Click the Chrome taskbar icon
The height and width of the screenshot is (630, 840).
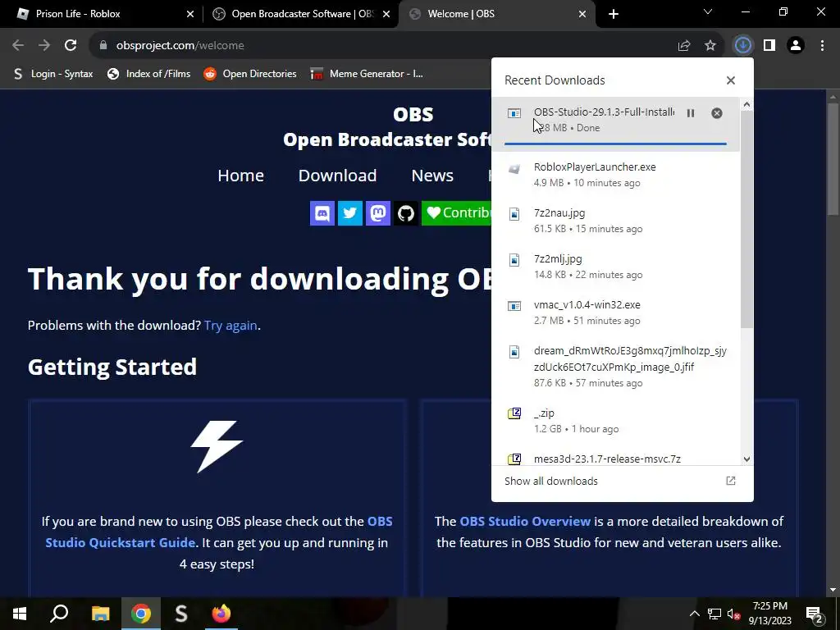click(x=141, y=614)
